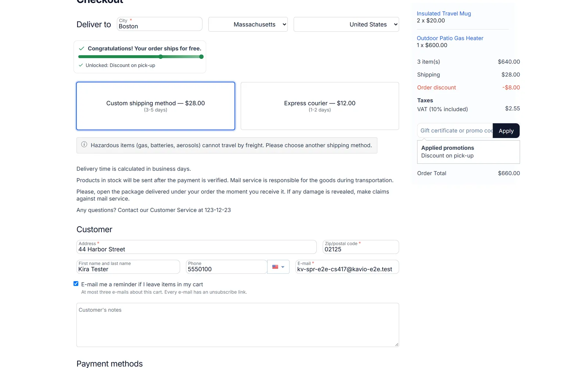Click the E-mail input field

pos(347,267)
